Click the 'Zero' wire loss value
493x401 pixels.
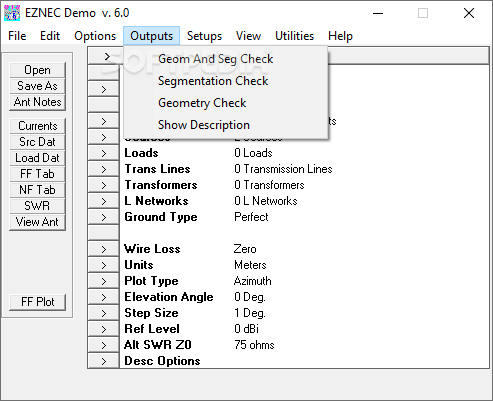click(x=245, y=249)
